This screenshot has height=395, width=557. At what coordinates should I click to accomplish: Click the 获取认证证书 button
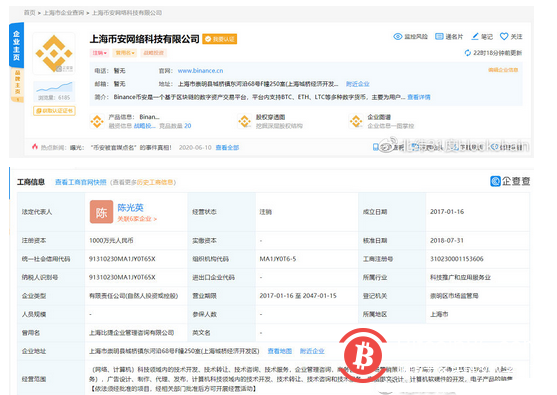(54, 111)
